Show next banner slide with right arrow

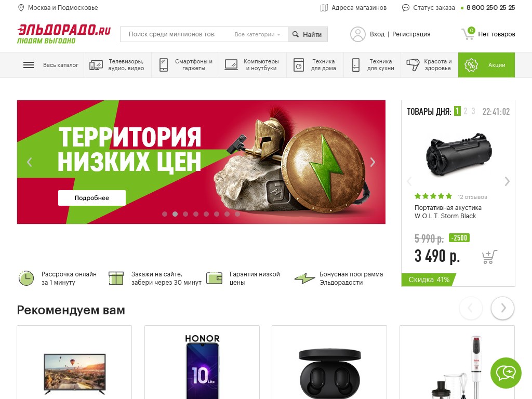click(x=373, y=162)
